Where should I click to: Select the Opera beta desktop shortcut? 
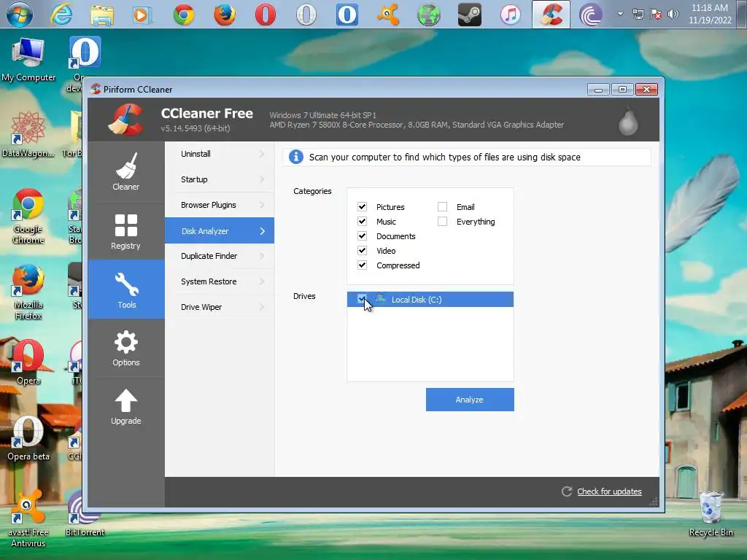pos(28,438)
